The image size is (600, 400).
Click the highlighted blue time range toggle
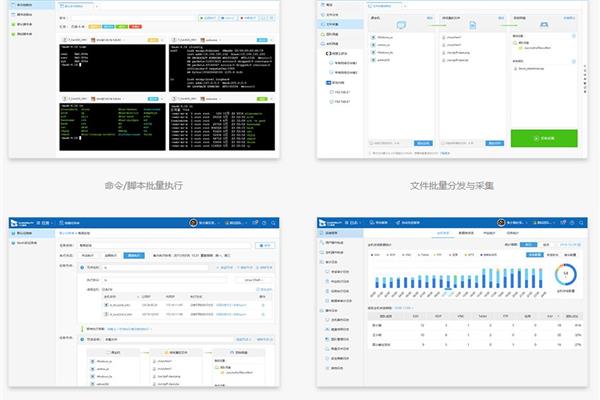click(x=528, y=245)
